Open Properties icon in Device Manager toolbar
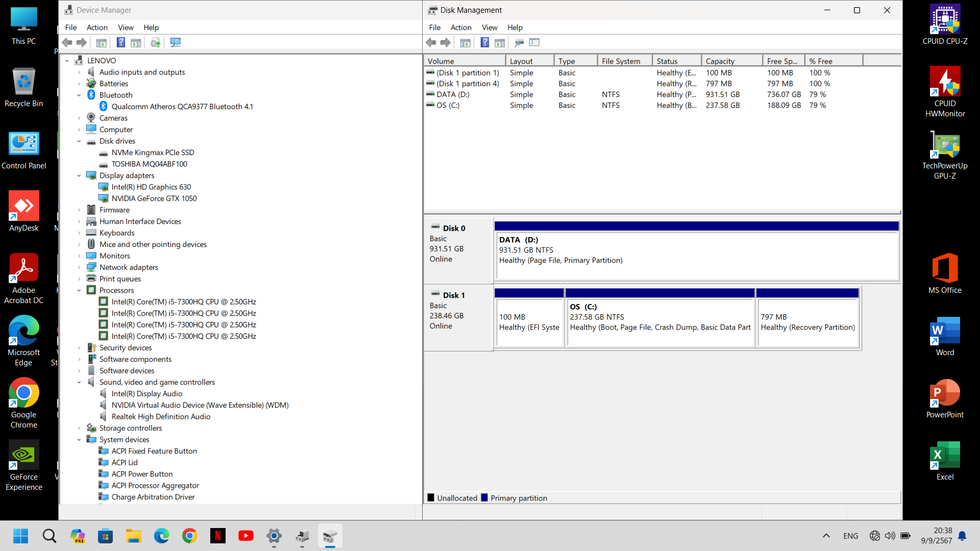This screenshot has height=551, width=980. click(102, 42)
